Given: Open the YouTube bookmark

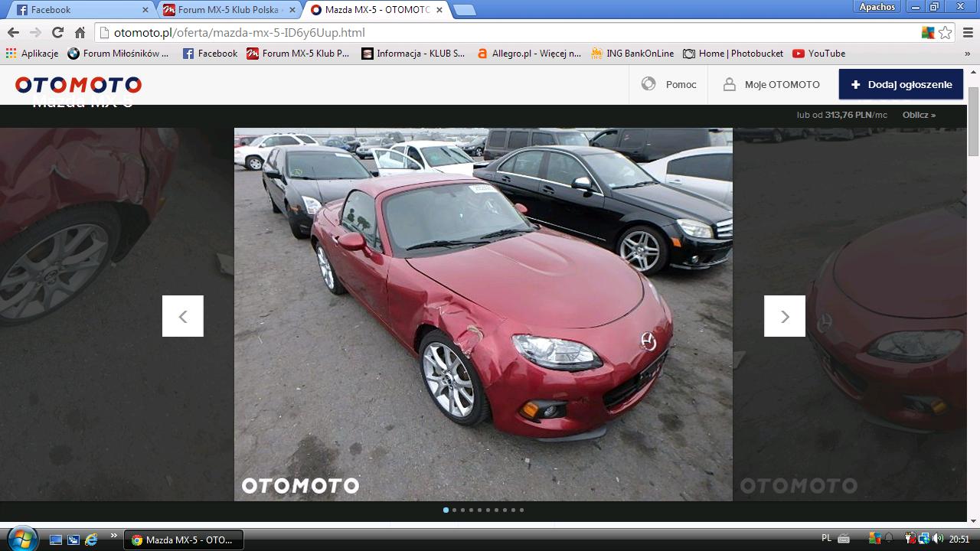Looking at the screenshot, I should (x=818, y=54).
